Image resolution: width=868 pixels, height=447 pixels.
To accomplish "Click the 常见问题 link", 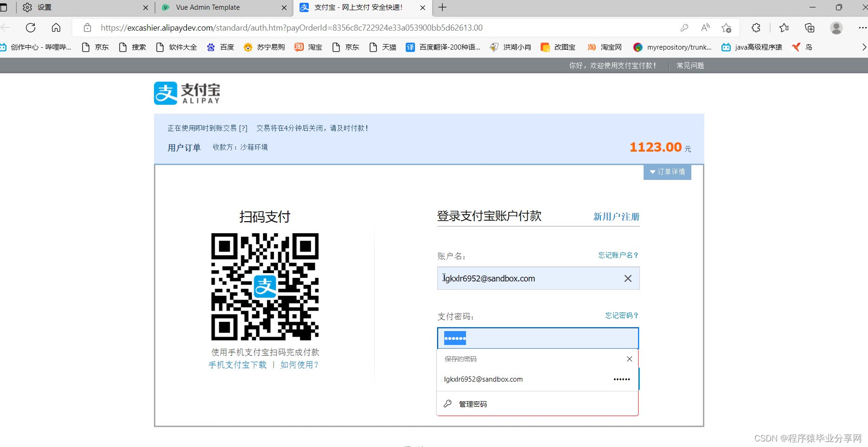I will [x=690, y=65].
